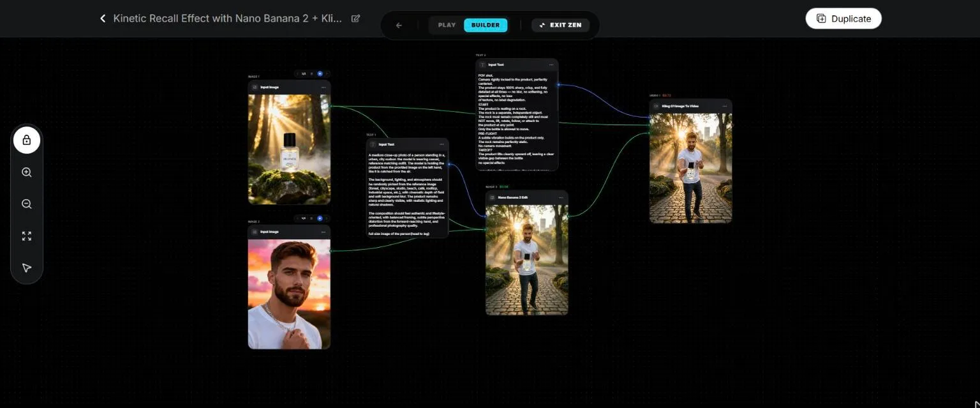Open Kling O1 Image To Video options
Screen dimensions: 980x408
[725, 106]
